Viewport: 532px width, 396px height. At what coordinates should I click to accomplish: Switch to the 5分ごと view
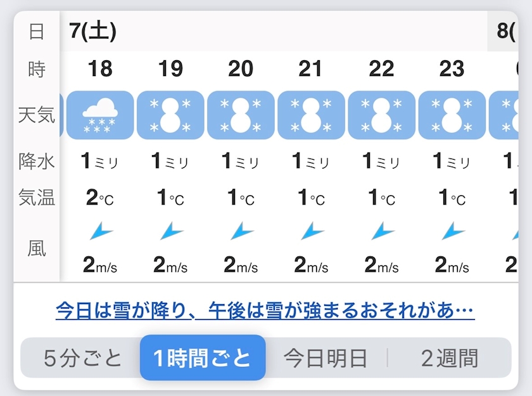point(82,359)
